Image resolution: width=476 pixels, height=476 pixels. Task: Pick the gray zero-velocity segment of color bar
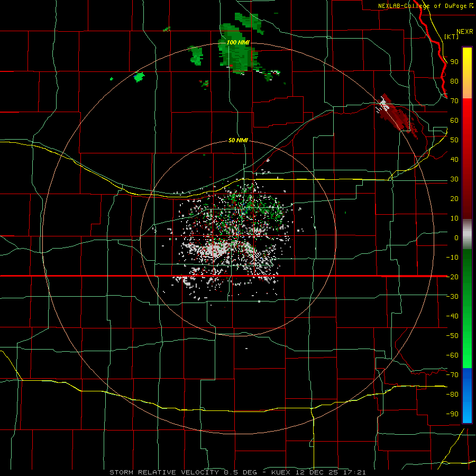(x=467, y=234)
